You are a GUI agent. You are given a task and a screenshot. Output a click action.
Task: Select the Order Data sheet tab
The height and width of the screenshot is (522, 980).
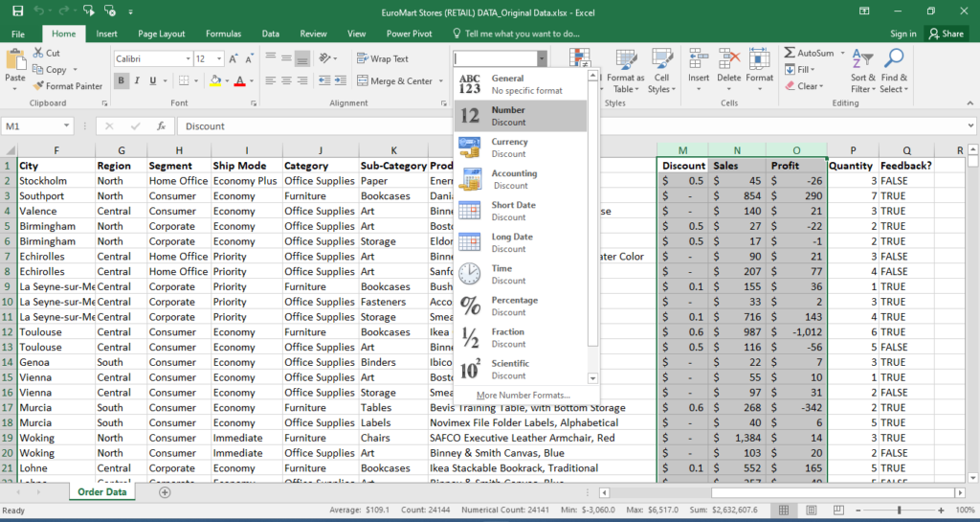coord(101,492)
